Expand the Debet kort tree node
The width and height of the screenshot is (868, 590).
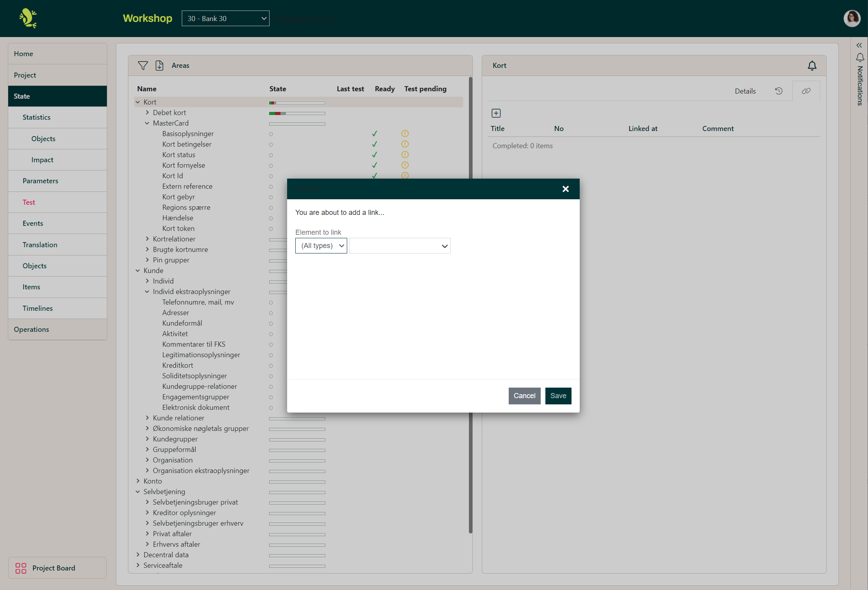coord(147,112)
